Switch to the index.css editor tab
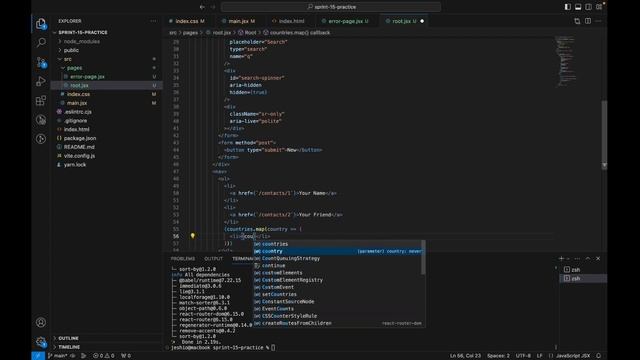640x360 pixels. point(187,21)
